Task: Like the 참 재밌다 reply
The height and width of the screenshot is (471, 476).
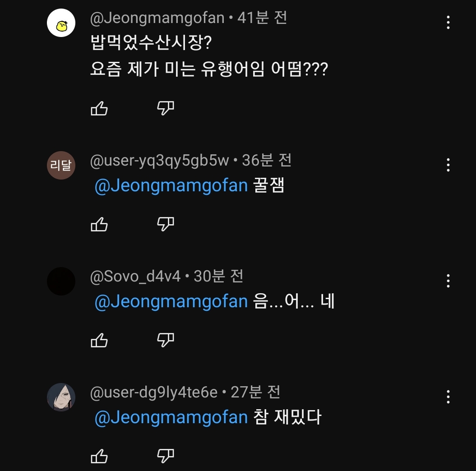Action: coord(99,456)
